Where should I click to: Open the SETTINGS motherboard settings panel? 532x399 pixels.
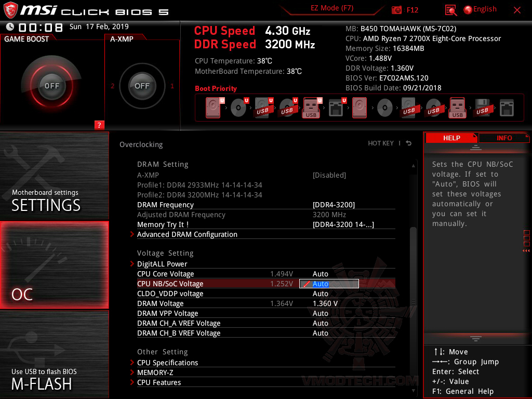[54, 176]
